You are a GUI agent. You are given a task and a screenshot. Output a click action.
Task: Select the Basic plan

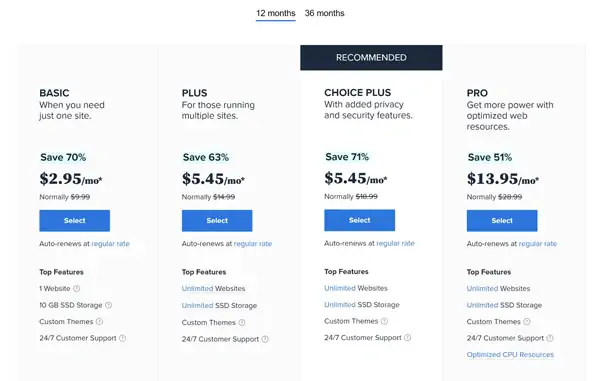[75, 221]
